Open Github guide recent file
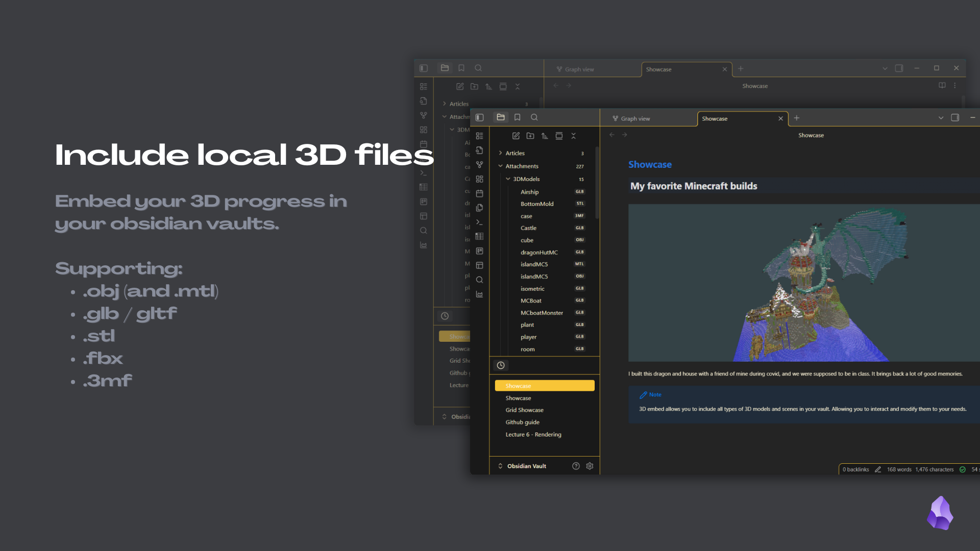This screenshot has height=551, width=980. click(x=545, y=422)
